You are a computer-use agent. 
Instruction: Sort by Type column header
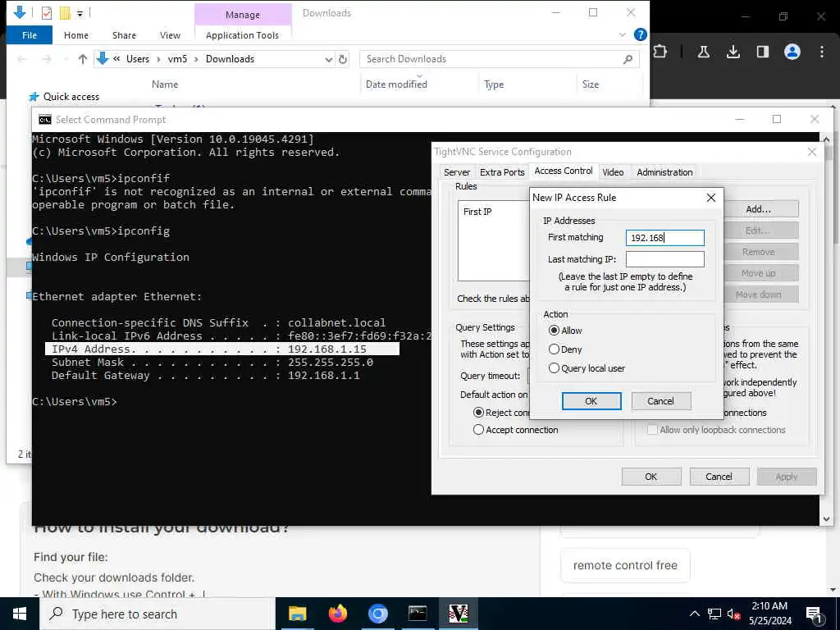point(493,84)
